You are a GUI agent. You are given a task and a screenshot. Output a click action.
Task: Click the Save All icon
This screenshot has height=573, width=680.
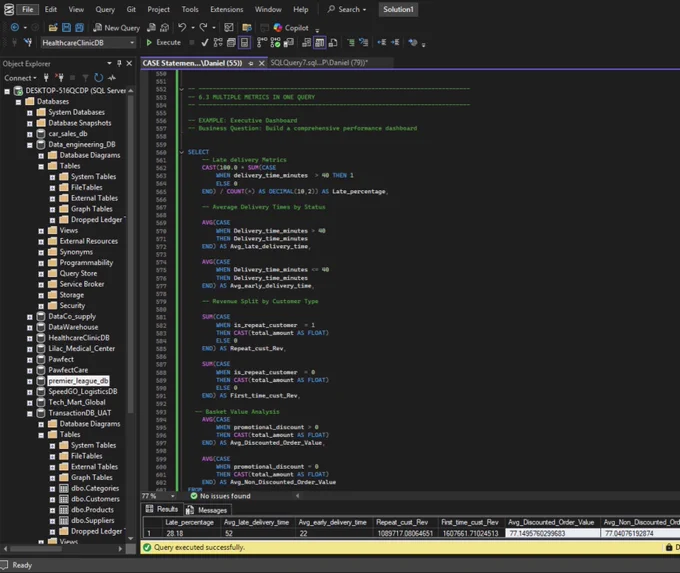tap(79, 28)
